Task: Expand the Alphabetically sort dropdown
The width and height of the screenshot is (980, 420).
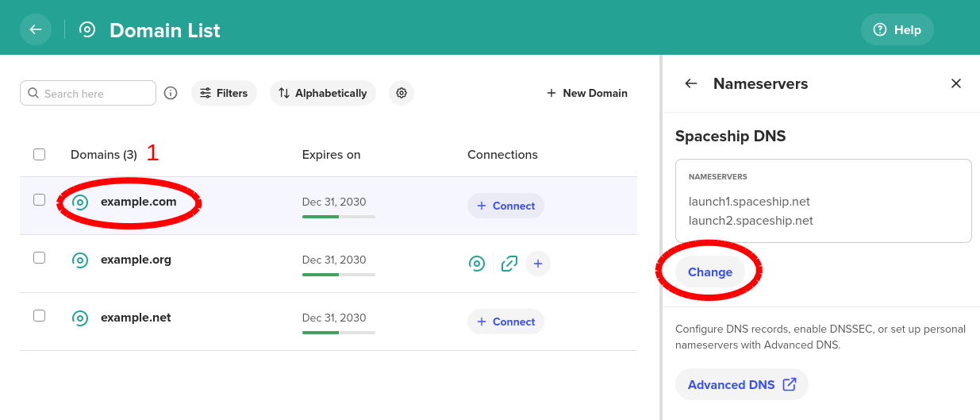Action: (x=323, y=93)
